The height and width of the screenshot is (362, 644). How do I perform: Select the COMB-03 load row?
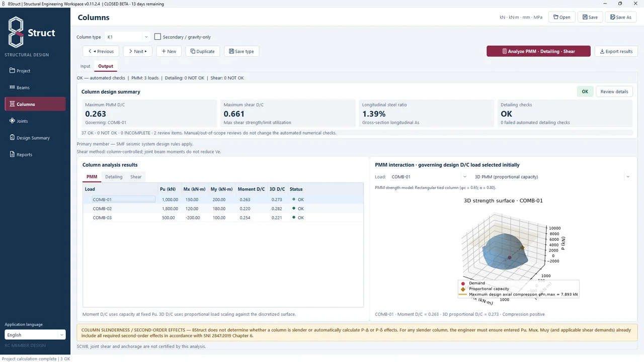(223, 218)
